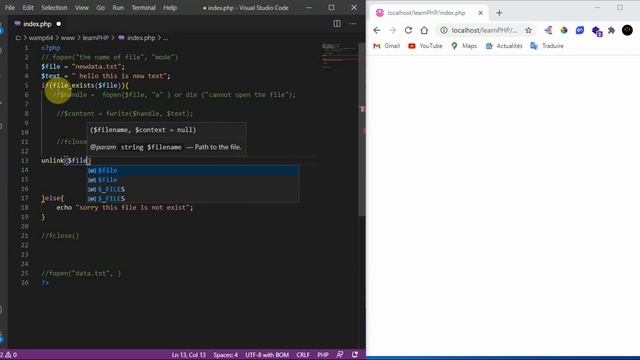Open the browser profile avatar
The height and width of the screenshot is (360, 640).
point(627,30)
